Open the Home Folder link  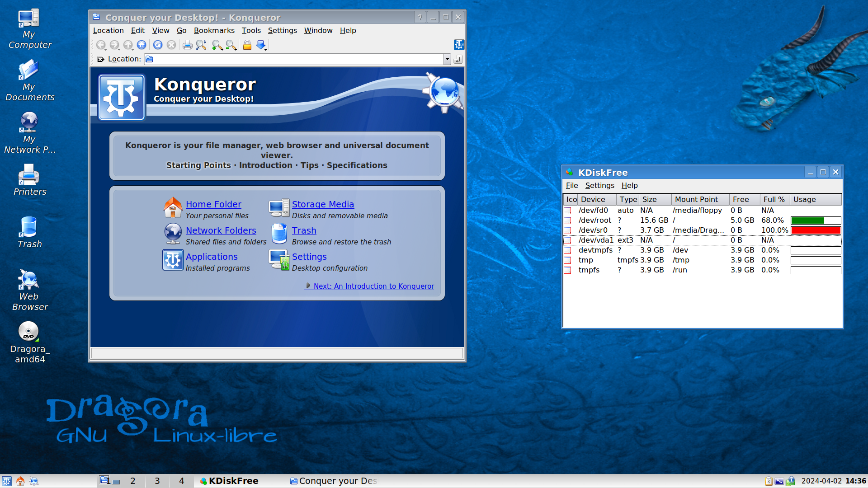tap(213, 204)
